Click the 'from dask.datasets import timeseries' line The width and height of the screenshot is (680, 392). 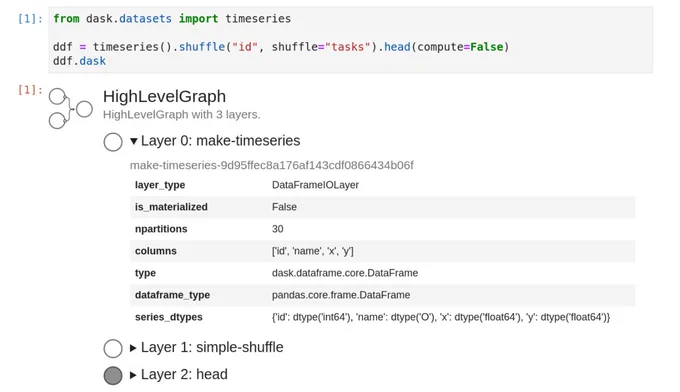click(x=172, y=19)
